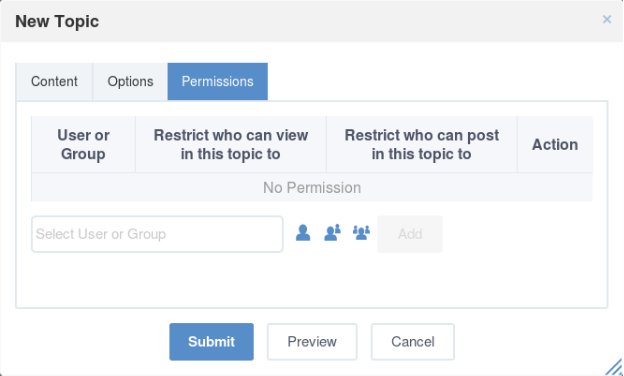Viewport: 624px width, 376px height.
Task: Submit the new topic
Action: click(211, 342)
